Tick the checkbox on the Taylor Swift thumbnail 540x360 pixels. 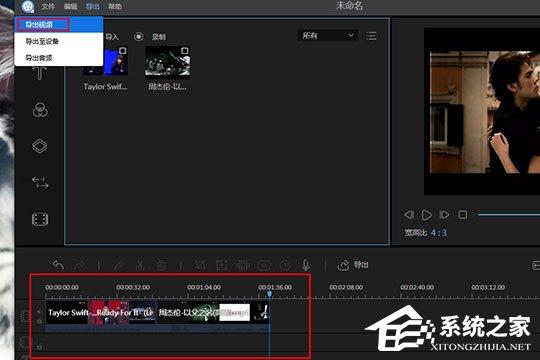coord(123,51)
